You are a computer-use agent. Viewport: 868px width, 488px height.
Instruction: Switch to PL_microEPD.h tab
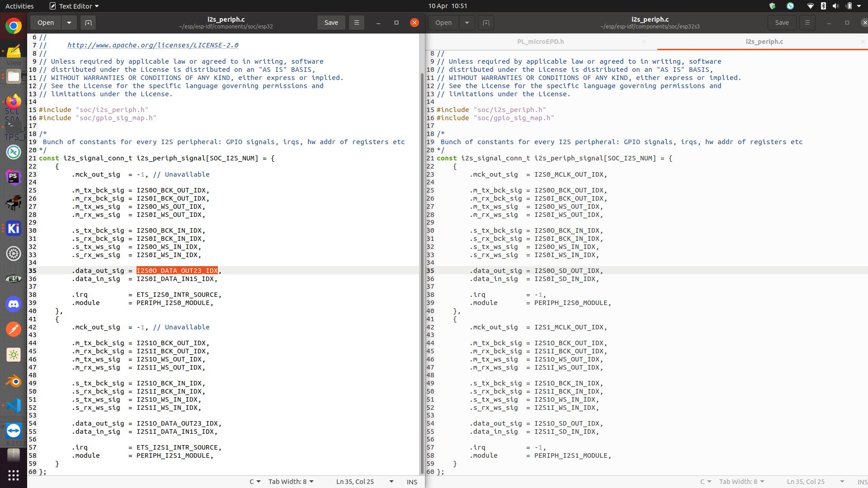point(540,42)
